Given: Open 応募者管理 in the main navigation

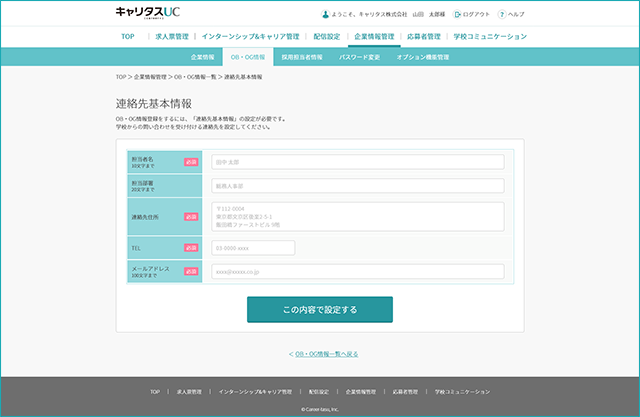Looking at the screenshot, I should (x=424, y=36).
